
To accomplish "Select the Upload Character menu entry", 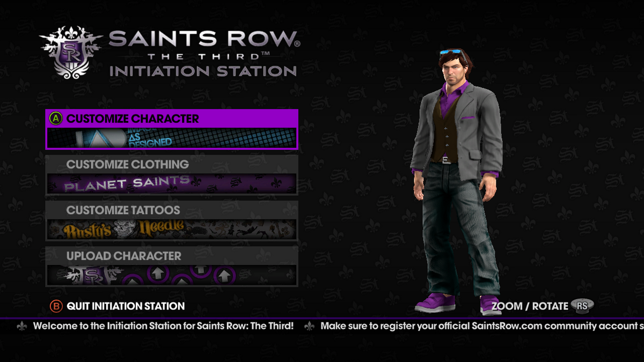I will tap(172, 267).
